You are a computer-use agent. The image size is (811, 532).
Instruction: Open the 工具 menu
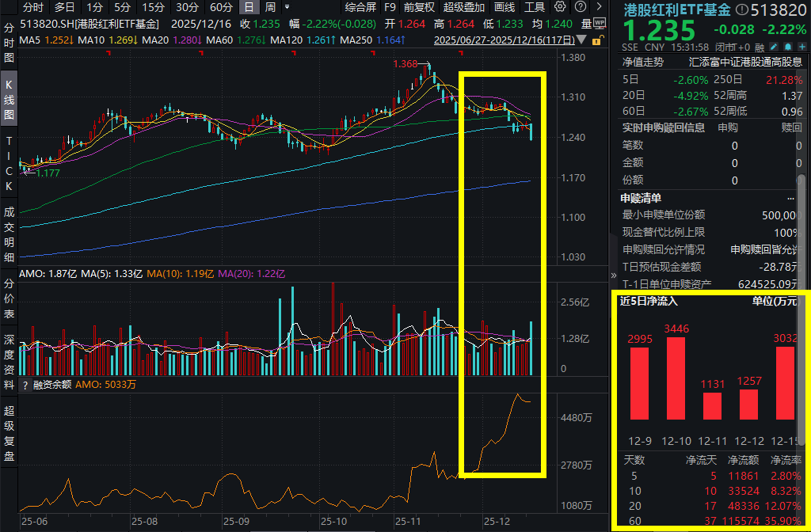534,7
